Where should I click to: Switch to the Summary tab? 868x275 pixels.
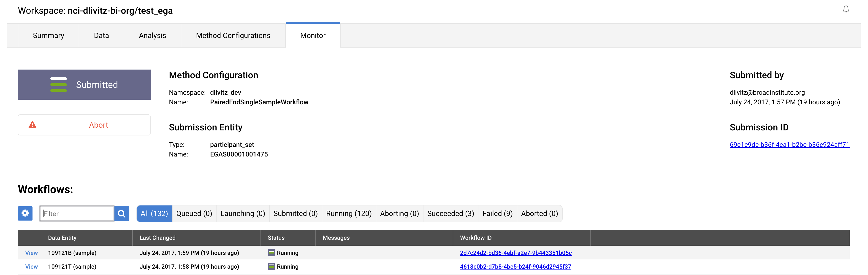pyautogui.click(x=49, y=35)
